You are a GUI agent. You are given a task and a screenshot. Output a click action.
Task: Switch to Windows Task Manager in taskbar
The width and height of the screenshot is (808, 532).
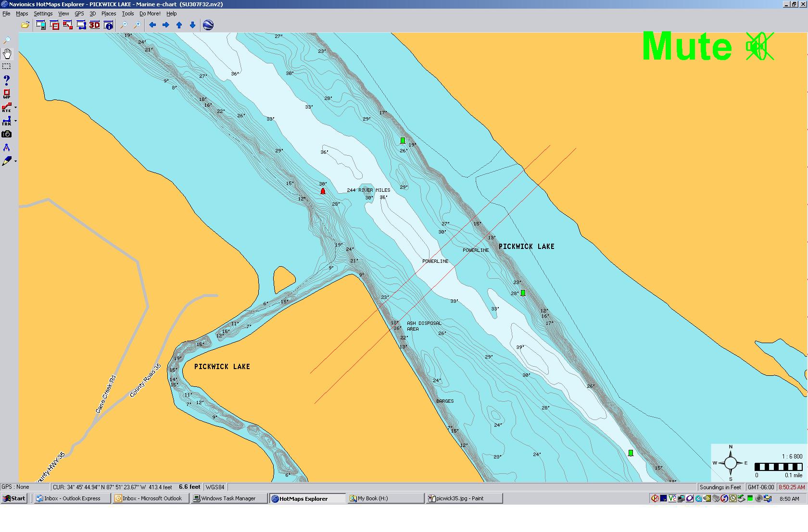pyautogui.click(x=228, y=498)
